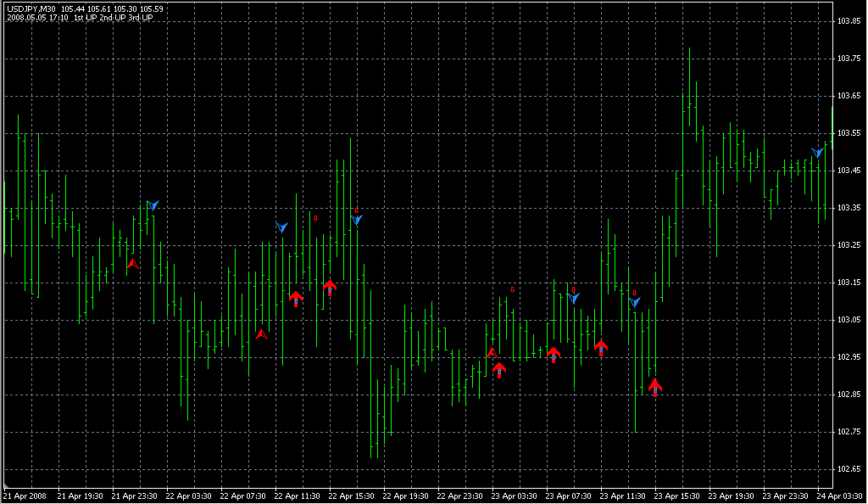The height and width of the screenshot is (504, 868).
Task: Click time label 22 Apr 03:30
Action: tap(188, 496)
